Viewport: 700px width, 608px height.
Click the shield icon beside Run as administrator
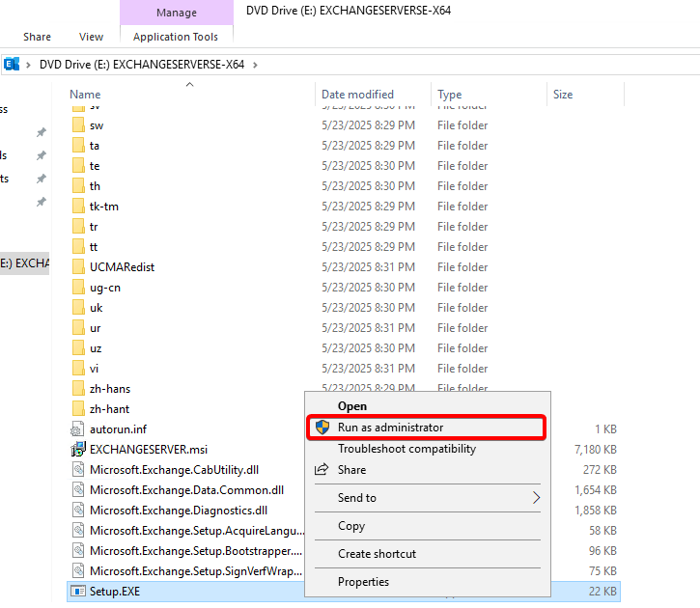[x=322, y=427]
